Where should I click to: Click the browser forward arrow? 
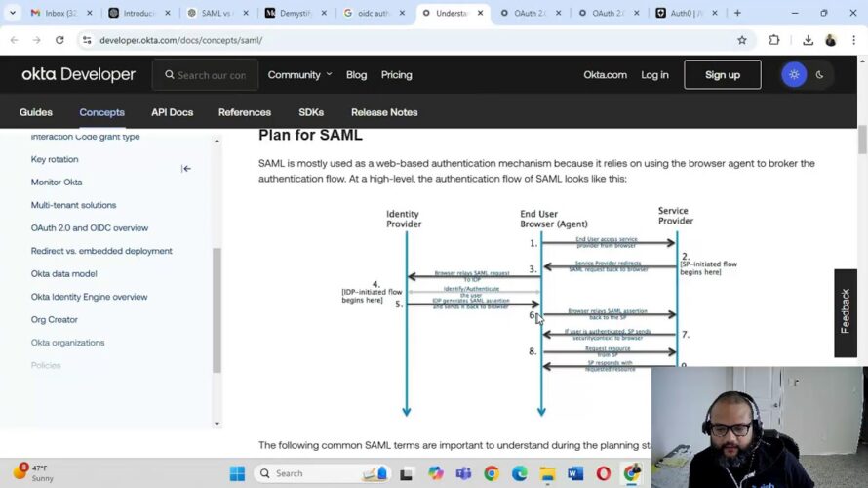pos(36,40)
